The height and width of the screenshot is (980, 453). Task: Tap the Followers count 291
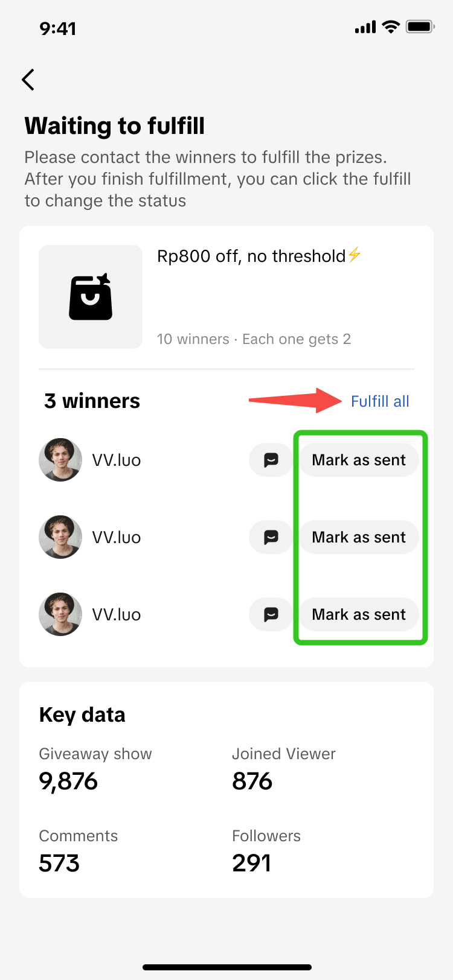252,864
